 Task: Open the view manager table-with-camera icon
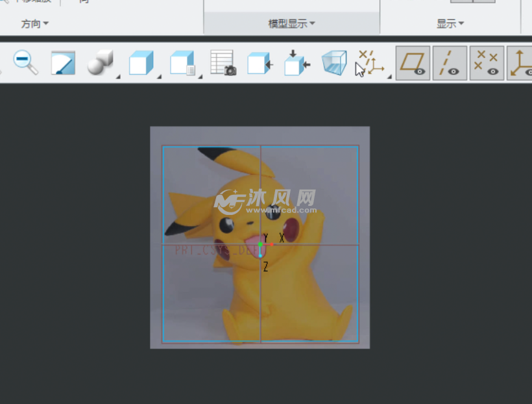click(223, 63)
